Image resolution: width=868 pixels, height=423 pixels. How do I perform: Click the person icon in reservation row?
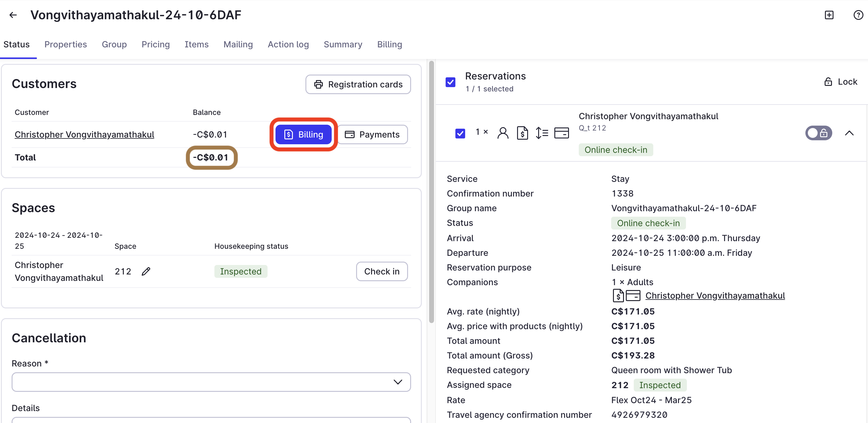click(x=503, y=133)
